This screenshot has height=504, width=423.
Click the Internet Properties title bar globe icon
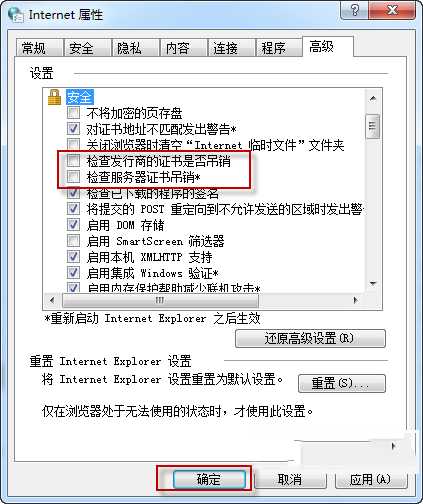[16, 15]
